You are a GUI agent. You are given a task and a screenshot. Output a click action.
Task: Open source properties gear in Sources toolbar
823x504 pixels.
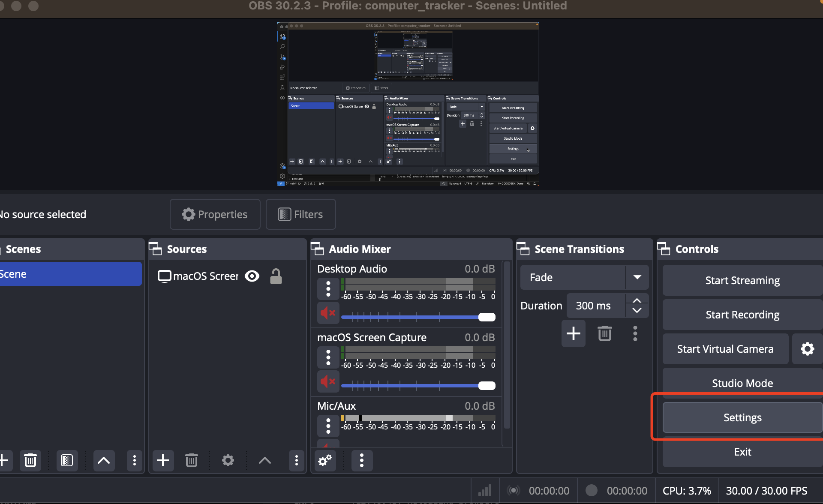coord(228,461)
